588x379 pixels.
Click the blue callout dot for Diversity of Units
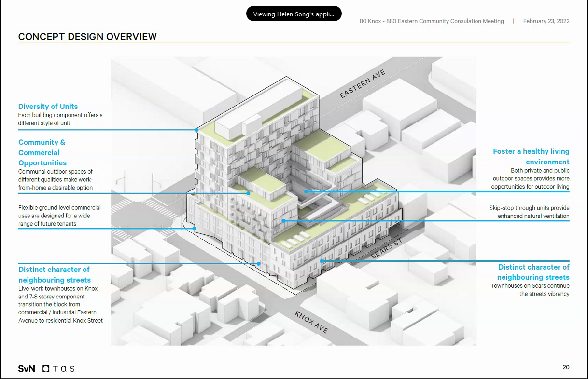(196, 130)
